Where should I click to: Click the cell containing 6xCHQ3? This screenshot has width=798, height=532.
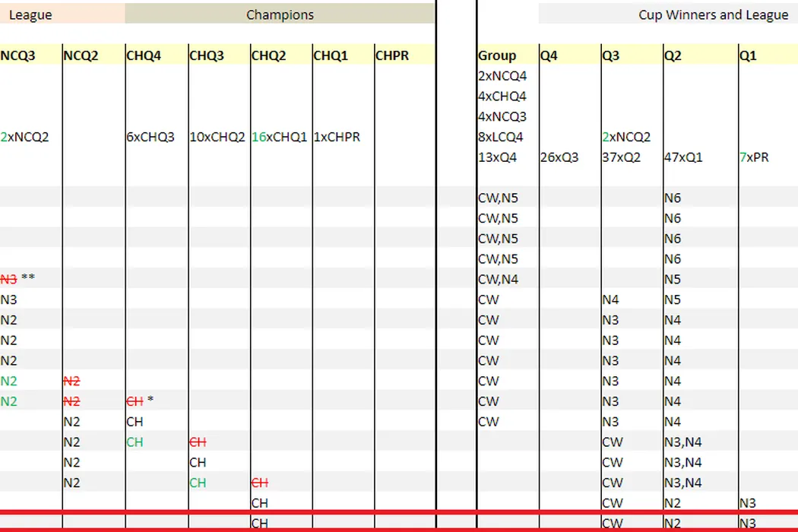(x=156, y=138)
